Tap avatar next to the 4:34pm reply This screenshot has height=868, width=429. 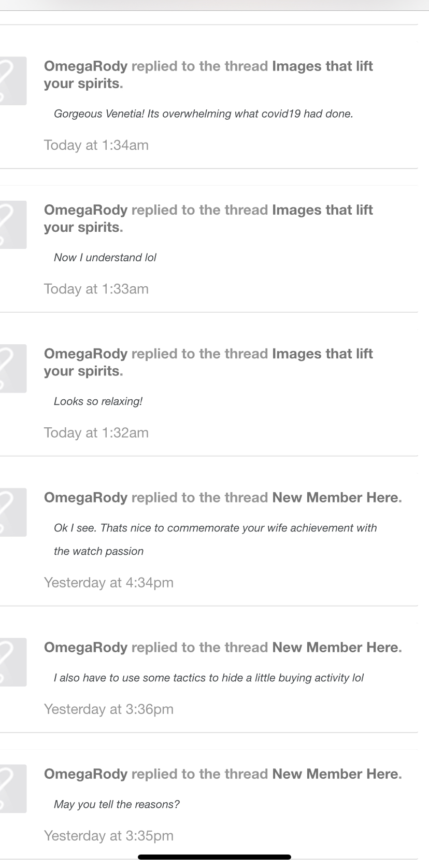[x=12, y=512]
